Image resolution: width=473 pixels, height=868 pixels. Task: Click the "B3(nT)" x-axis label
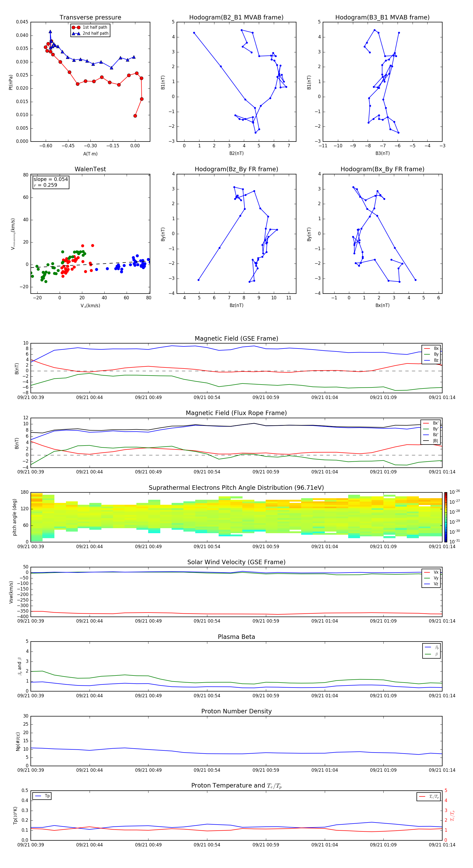(x=382, y=153)
